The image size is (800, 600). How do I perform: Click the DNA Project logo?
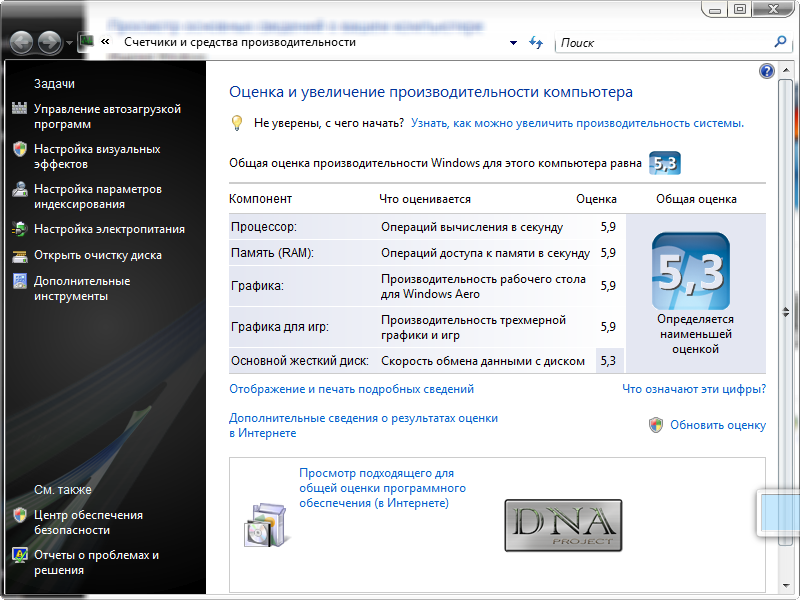coord(562,525)
